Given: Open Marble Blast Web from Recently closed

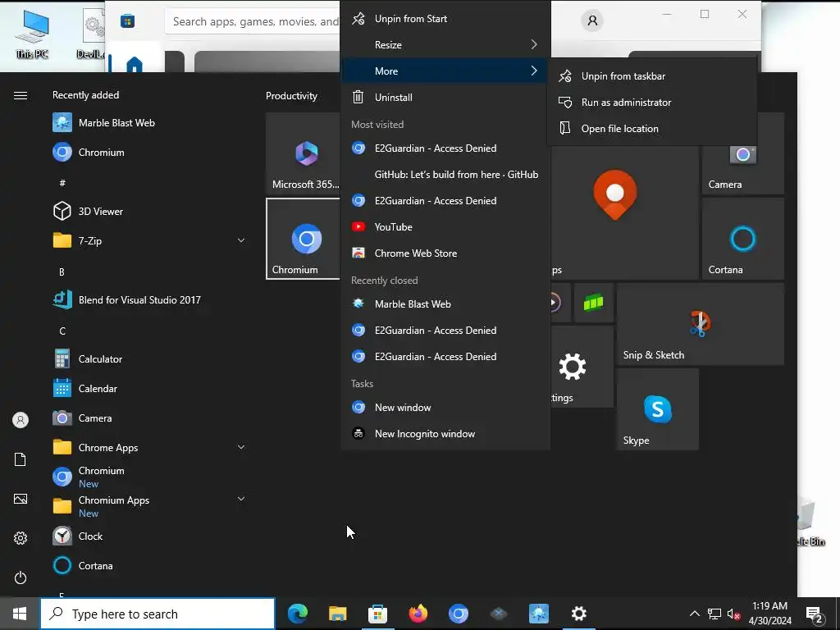Looking at the screenshot, I should pos(445,304).
